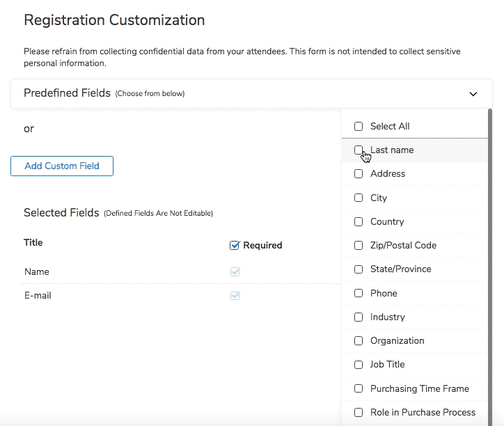
Task: Check Role in Purchase Process option
Action: tap(359, 413)
